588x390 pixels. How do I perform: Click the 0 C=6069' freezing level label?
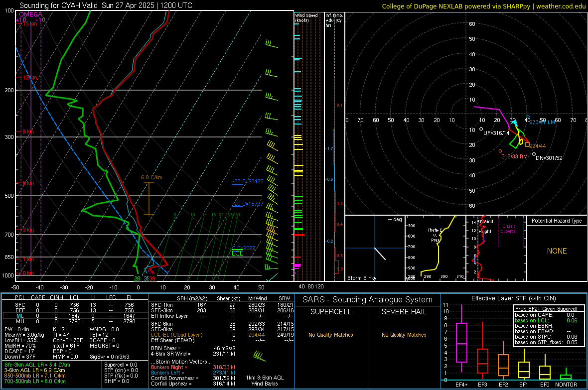[x=244, y=248]
